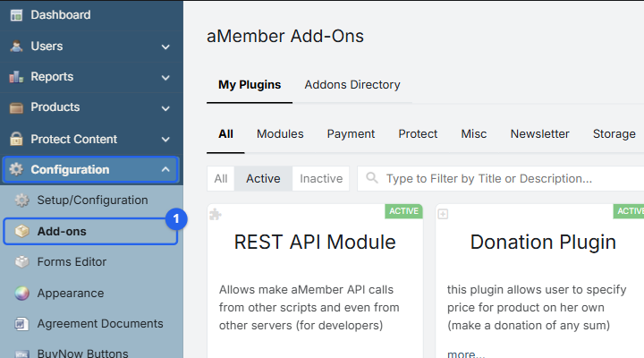Expand the Products menu chevron
Image resolution: width=644 pixels, height=358 pixels.
tap(165, 108)
